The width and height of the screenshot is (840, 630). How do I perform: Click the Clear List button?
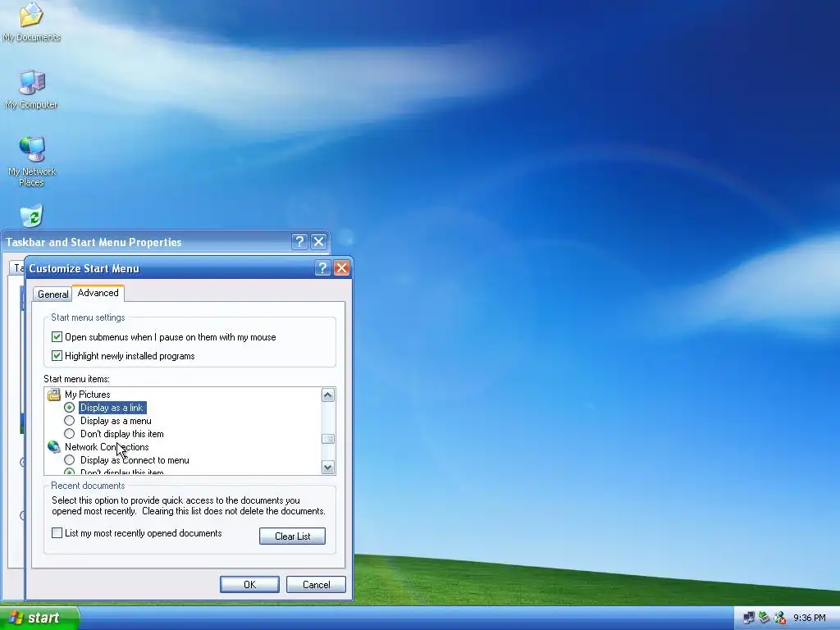tap(293, 536)
